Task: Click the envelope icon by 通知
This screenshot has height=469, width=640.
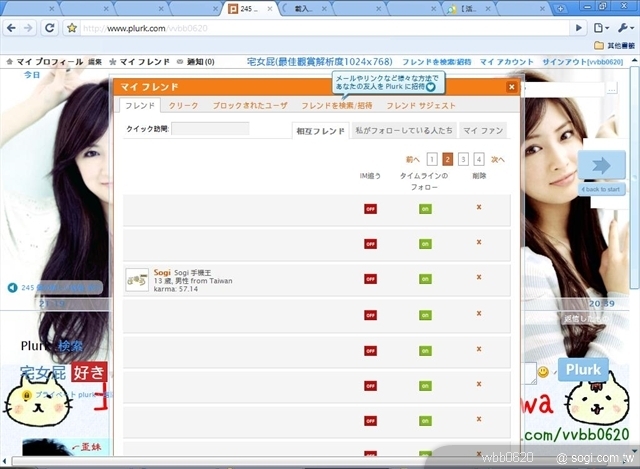Action: (x=180, y=62)
